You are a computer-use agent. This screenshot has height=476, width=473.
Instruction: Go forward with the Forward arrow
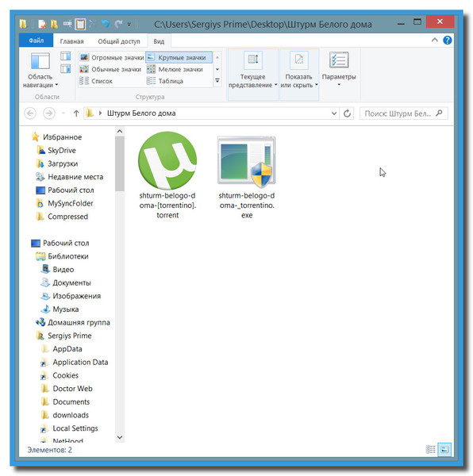(49, 113)
